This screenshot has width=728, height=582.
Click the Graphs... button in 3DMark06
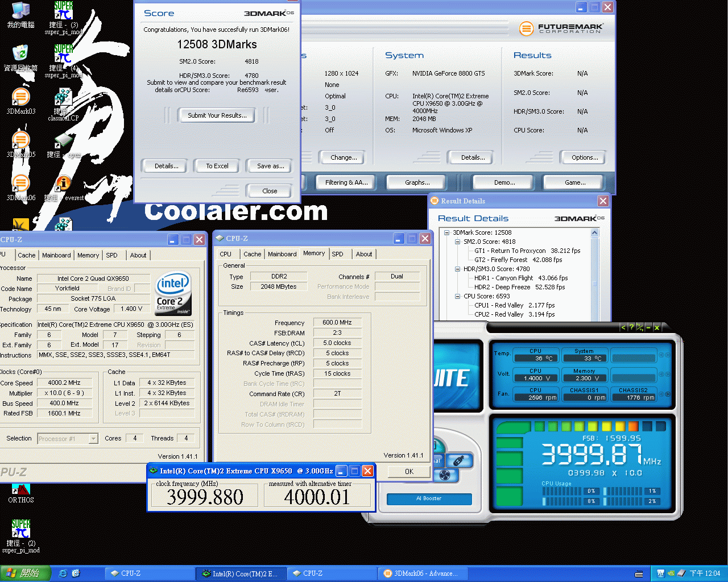(417, 182)
